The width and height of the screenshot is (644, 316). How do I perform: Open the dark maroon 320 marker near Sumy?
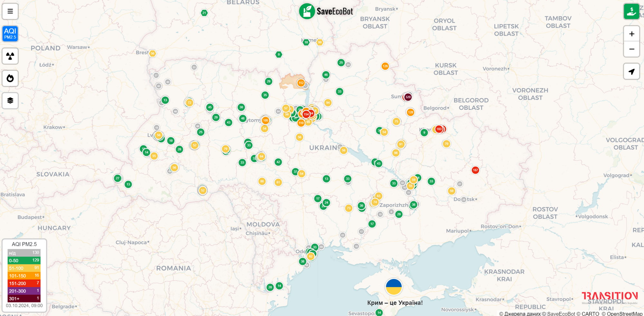tap(408, 97)
